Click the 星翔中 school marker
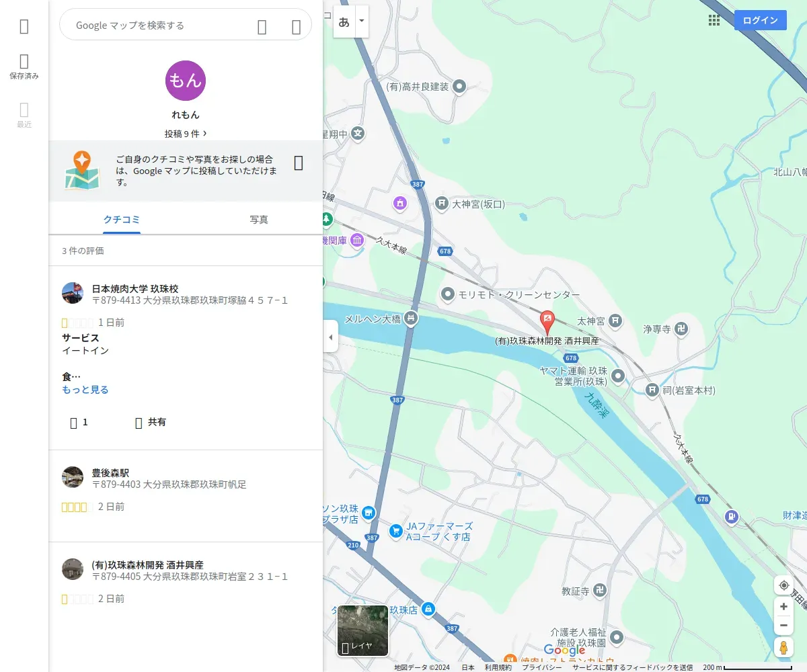Screen dimensions: 807x672 pyautogui.click(x=358, y=134)
